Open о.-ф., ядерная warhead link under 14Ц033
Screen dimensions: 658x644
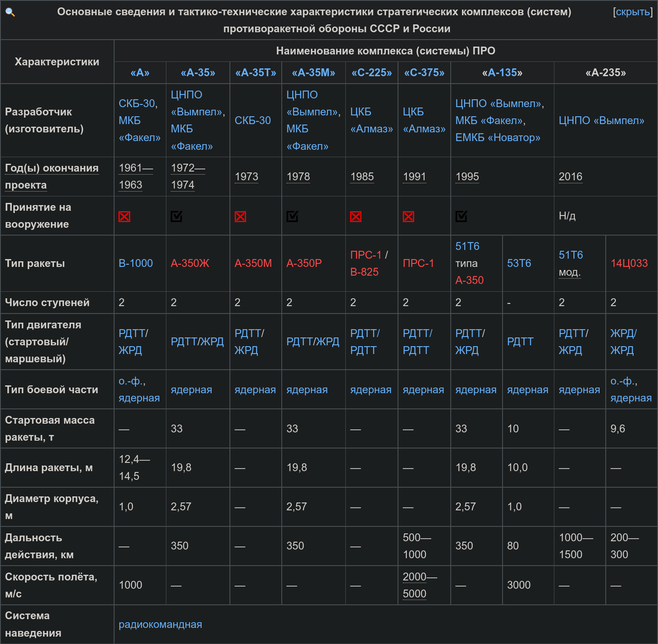631,390
